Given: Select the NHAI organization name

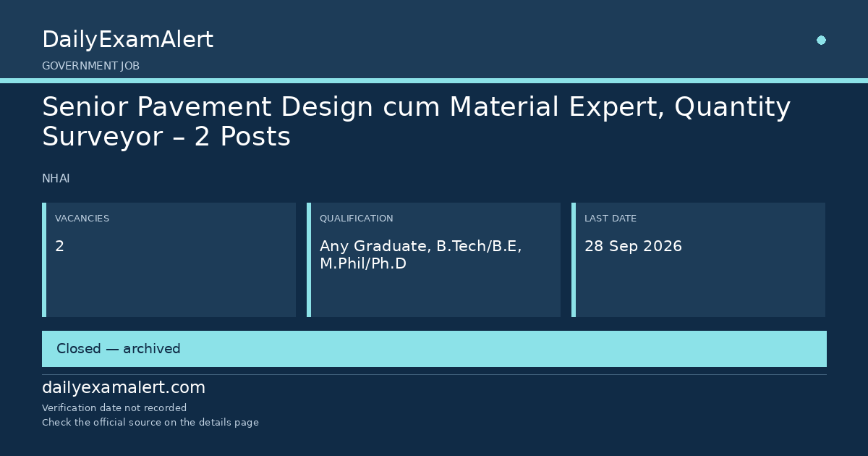Looking at the screenshot, I should point(56,179).
